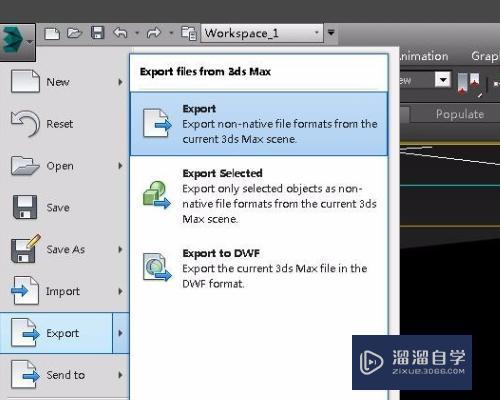Screen dimensions: 500x400
Task: Expand the Import submenu arrow
Action: [120, 291]
